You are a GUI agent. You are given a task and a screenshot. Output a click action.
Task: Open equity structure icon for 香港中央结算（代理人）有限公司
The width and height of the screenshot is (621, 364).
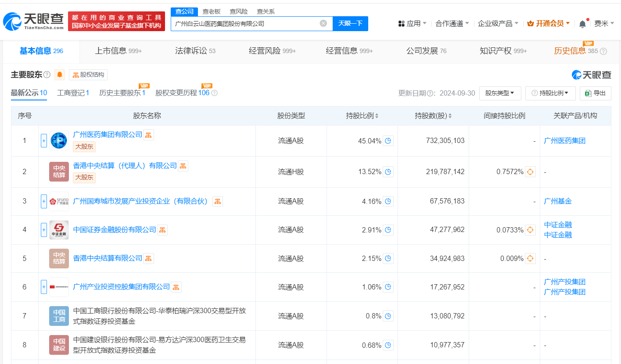[183, 166]
